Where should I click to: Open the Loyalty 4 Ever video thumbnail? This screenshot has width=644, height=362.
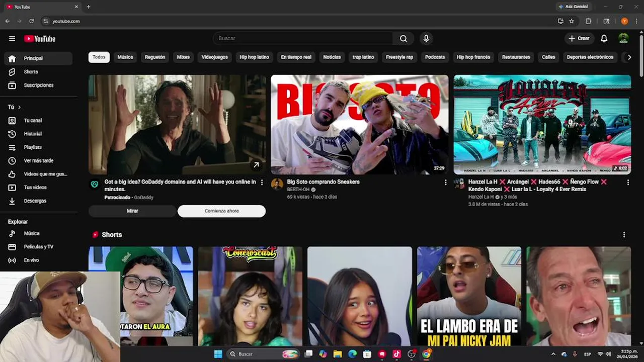542,125
